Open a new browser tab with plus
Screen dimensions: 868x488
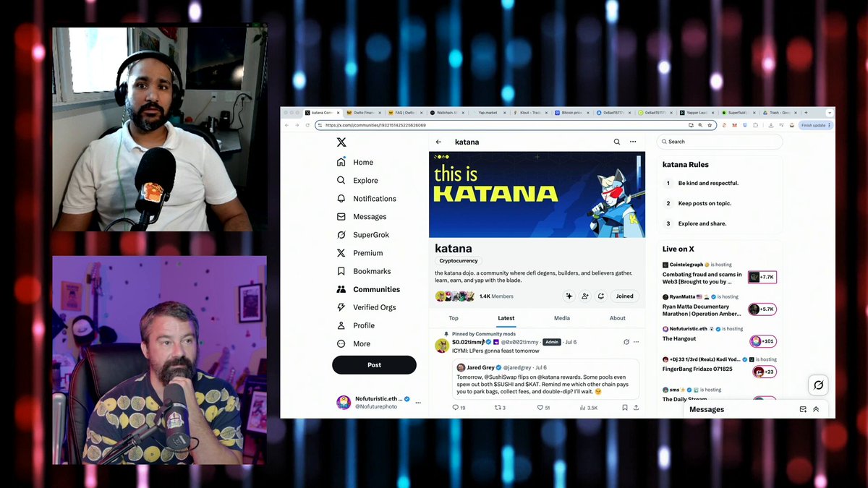pyautogui.click(x=806, y=113)
